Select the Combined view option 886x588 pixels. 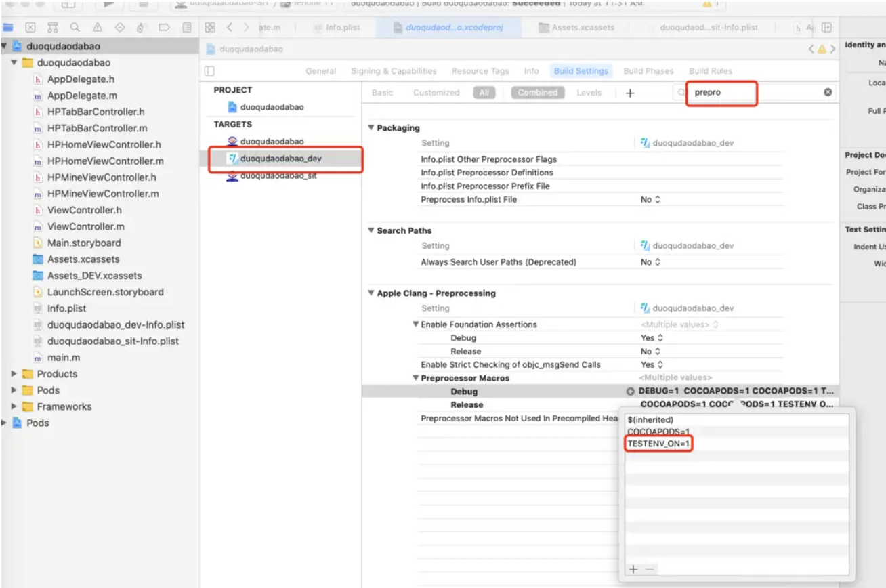coord(538,93)
